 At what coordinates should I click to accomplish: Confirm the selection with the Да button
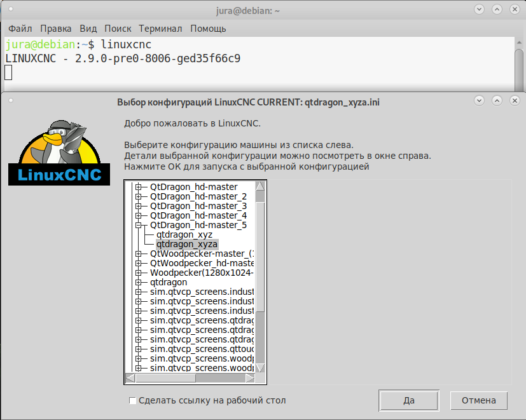[408, 400]
